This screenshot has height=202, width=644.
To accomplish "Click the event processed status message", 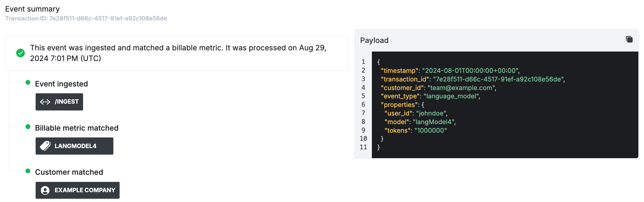I will [x=178, y=53].
